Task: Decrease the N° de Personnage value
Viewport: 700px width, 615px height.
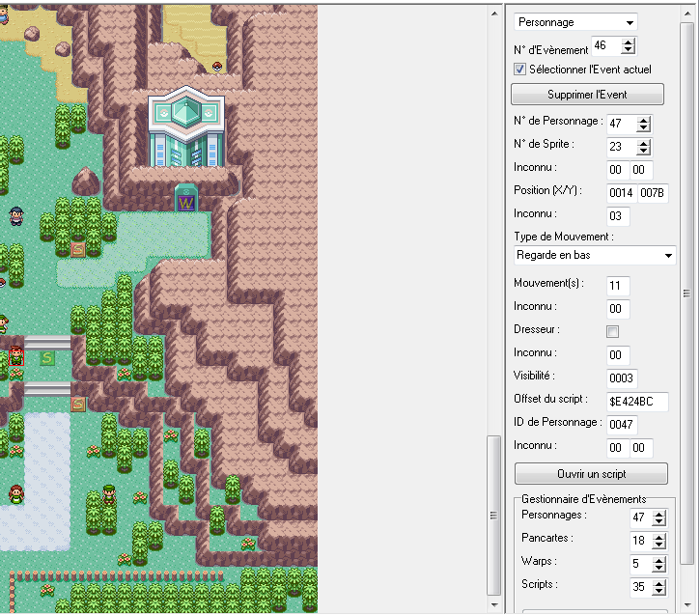Action: pyautogui.click(x=643, y=128)
